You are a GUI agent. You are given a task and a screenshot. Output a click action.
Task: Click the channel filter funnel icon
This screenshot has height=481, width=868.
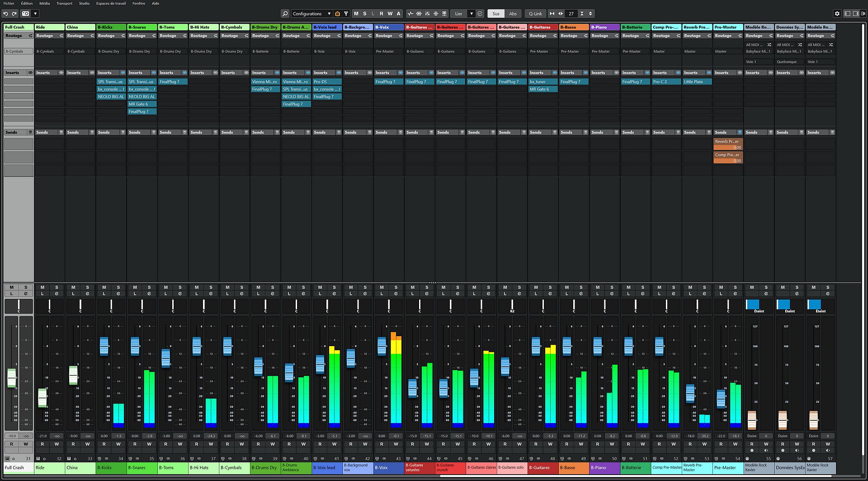pyautogui.click(x=346, y=14)
